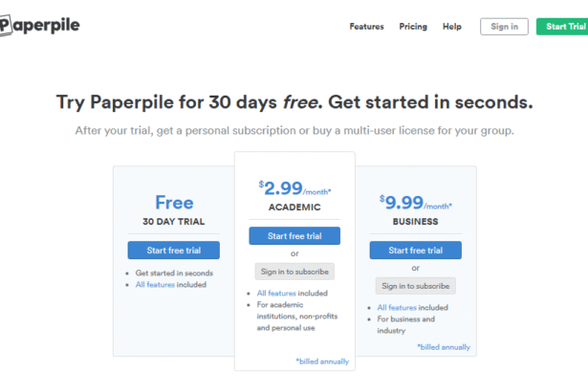Click the $9.99/month Business price
This screenshot has height=392, width=588.
point(416,203)
